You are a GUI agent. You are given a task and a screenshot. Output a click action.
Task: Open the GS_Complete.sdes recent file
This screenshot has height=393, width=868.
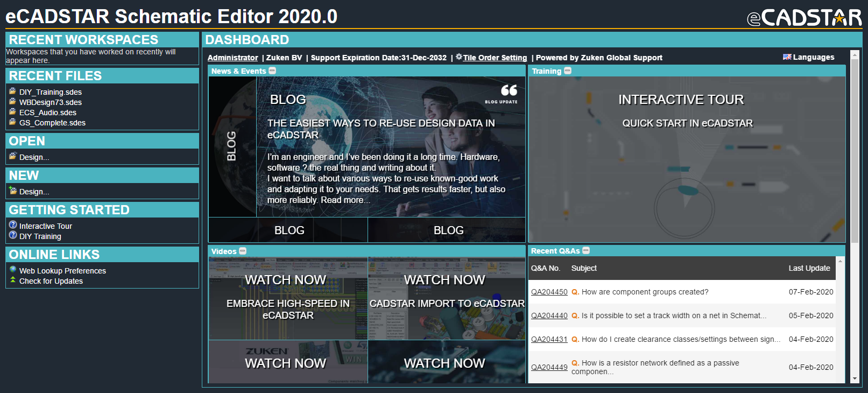52,123
